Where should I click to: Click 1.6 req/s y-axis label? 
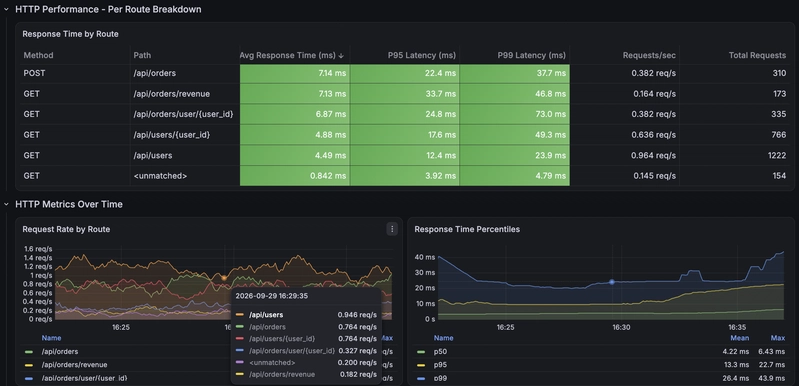tap(38, 249)
